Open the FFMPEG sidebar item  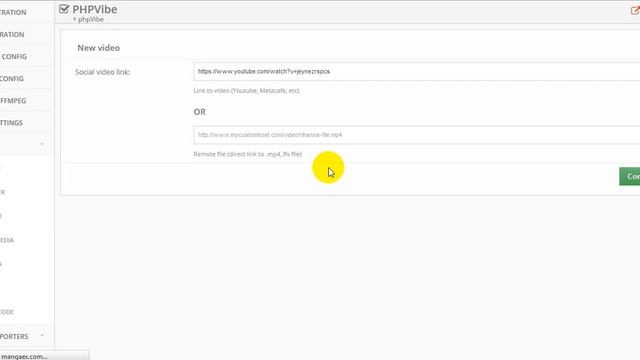[x=13, y=100]
